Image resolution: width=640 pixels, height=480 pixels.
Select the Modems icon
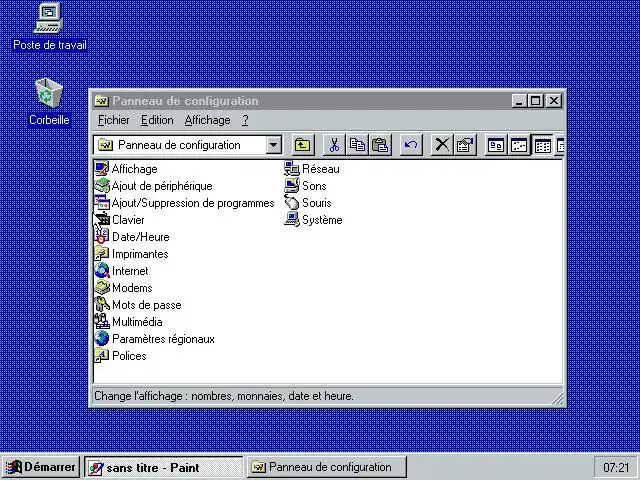point(102,288)
